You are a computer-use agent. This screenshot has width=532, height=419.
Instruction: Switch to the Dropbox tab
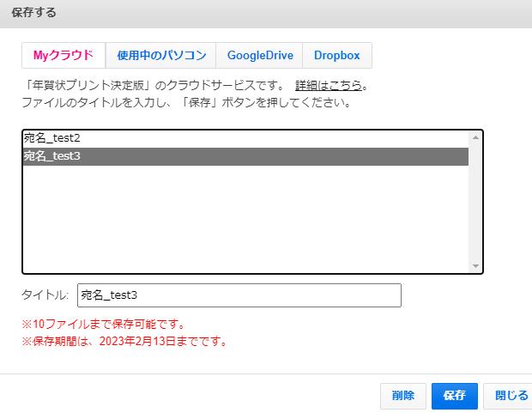(336, 56)
